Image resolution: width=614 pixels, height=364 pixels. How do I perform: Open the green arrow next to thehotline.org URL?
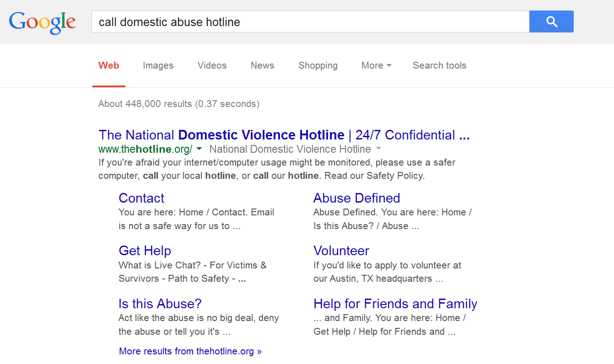(x=199, y=149)
